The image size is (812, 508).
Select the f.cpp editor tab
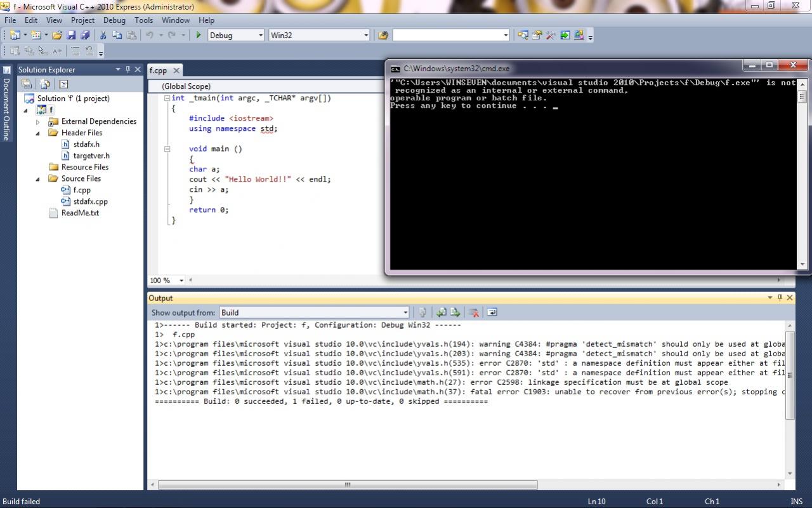(x=159, y=70)
